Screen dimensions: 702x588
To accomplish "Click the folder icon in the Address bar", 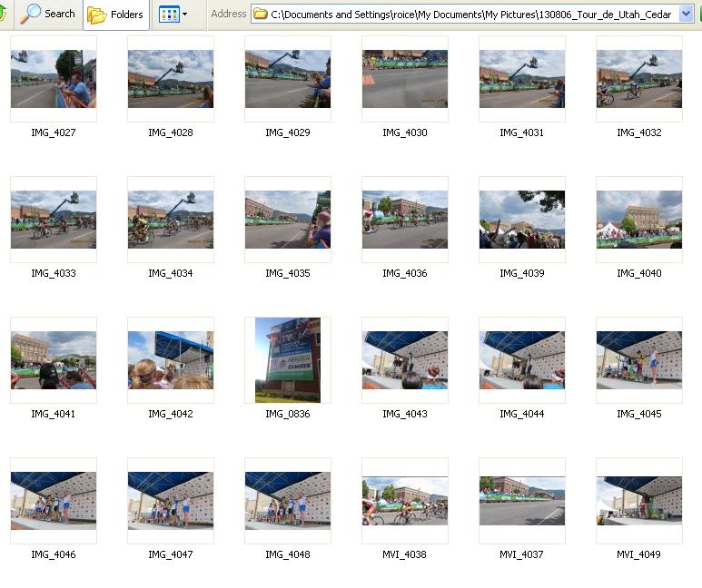I will pyautogui.click(x=261, y=15).
